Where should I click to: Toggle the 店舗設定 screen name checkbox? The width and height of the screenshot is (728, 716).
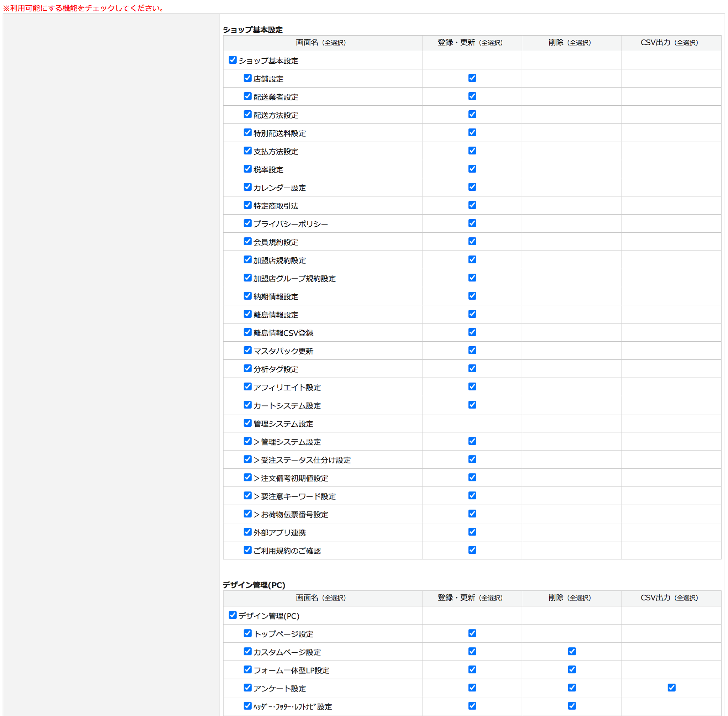point(247,78)
